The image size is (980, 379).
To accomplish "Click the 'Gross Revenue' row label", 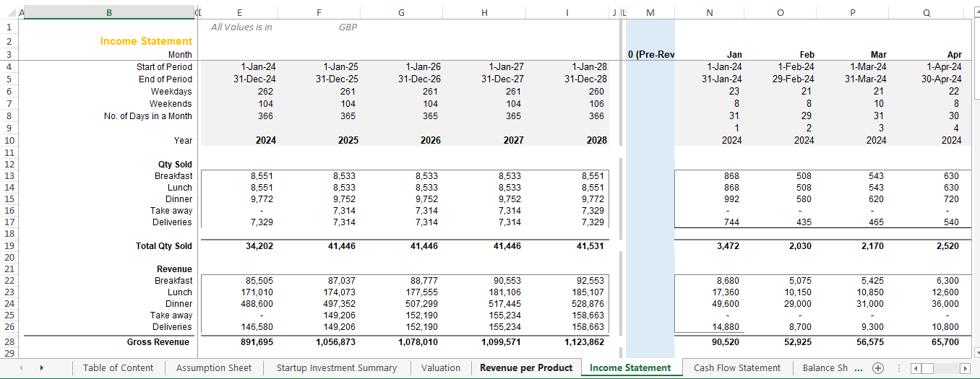I will coord(158,342).
